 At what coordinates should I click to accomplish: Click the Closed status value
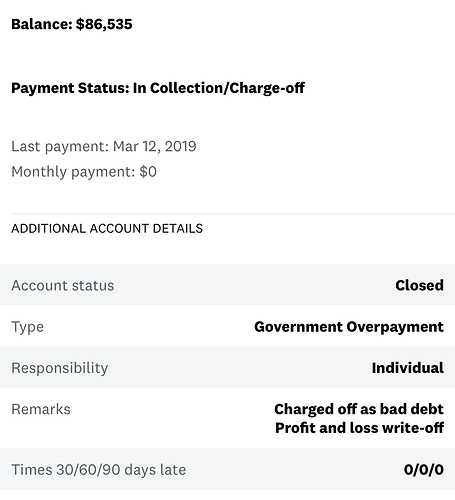click(x=419, y=285)
